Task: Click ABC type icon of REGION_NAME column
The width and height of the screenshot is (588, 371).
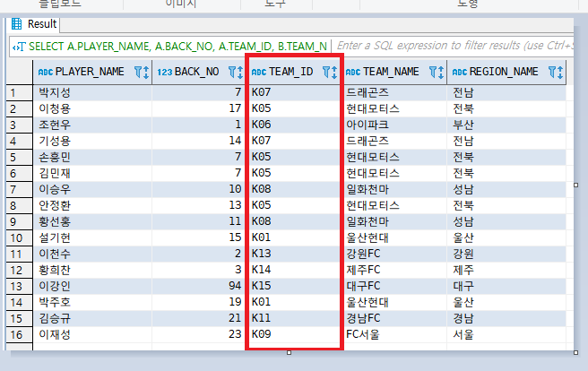Action: coord(459,72)
